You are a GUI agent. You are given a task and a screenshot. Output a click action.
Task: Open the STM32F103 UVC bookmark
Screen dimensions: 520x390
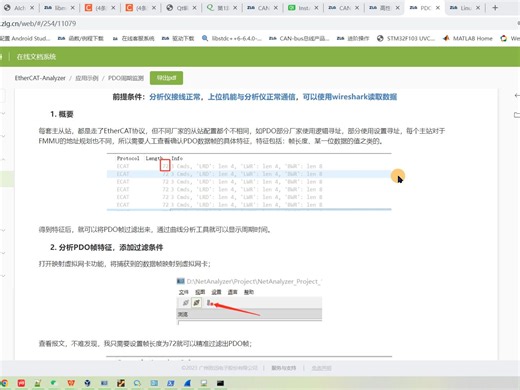(x=406, y=38)
